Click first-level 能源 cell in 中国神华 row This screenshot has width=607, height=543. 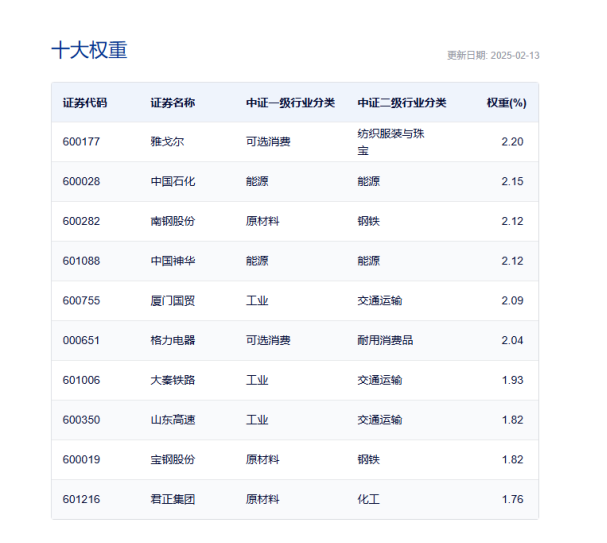point(257,261)
